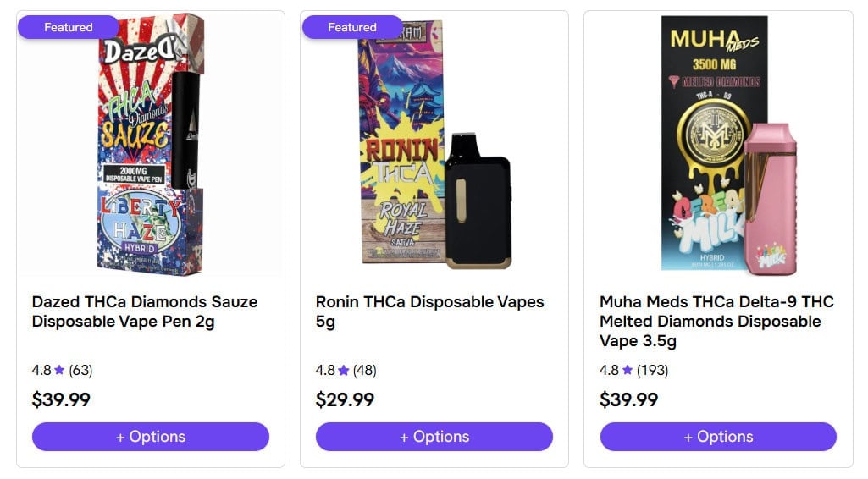Open Muha Meds Melted Diamonds product title
The image size is (868, 479).
click(716, 322)
